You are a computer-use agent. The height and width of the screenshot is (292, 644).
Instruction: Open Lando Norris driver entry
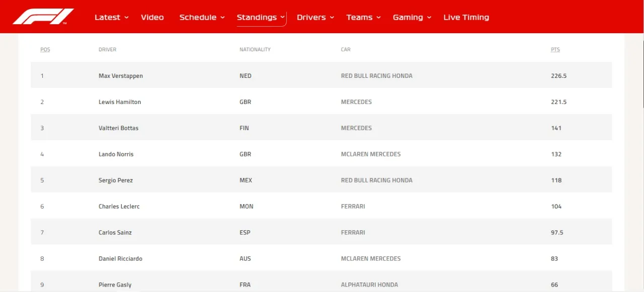(116, 154)
